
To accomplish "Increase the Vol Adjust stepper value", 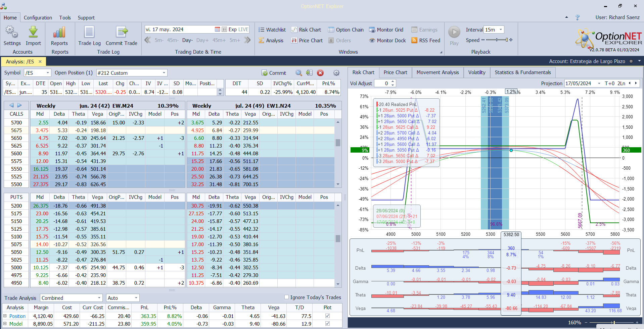I will (x=393, y=81).
